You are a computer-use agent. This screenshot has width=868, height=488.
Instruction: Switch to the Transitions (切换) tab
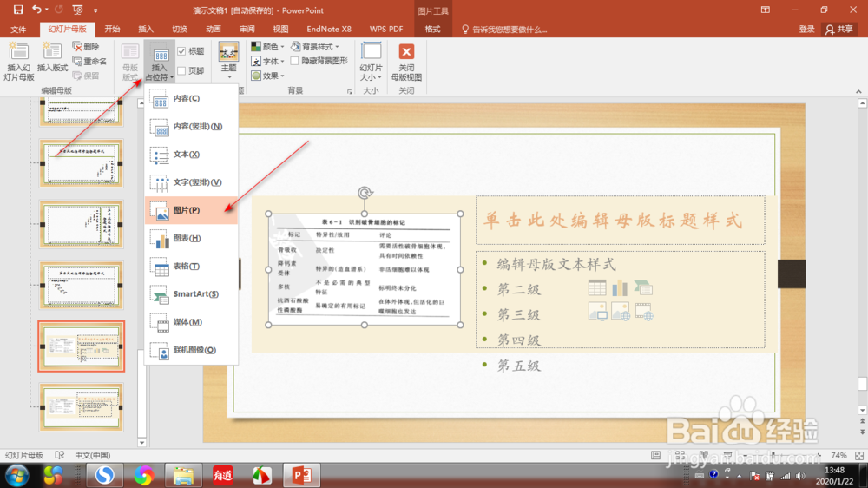(180, 30)
